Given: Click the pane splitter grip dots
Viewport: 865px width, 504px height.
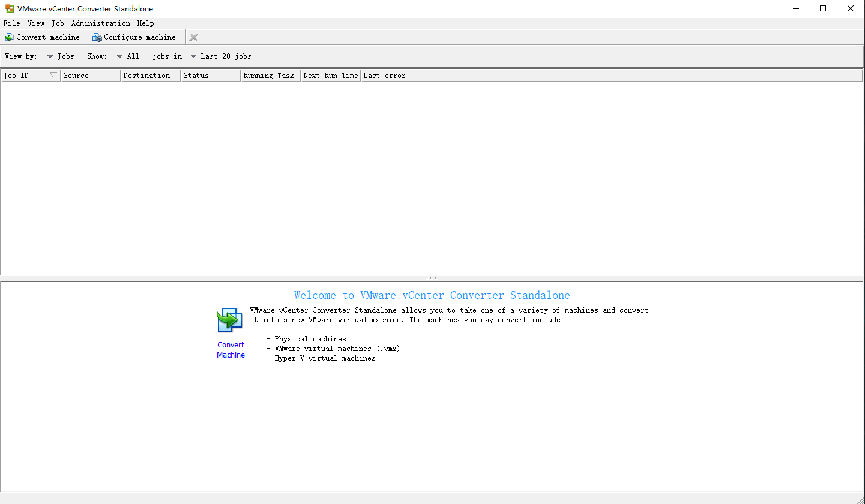Looking at the screenshot, I should click(x=431, y=278).
